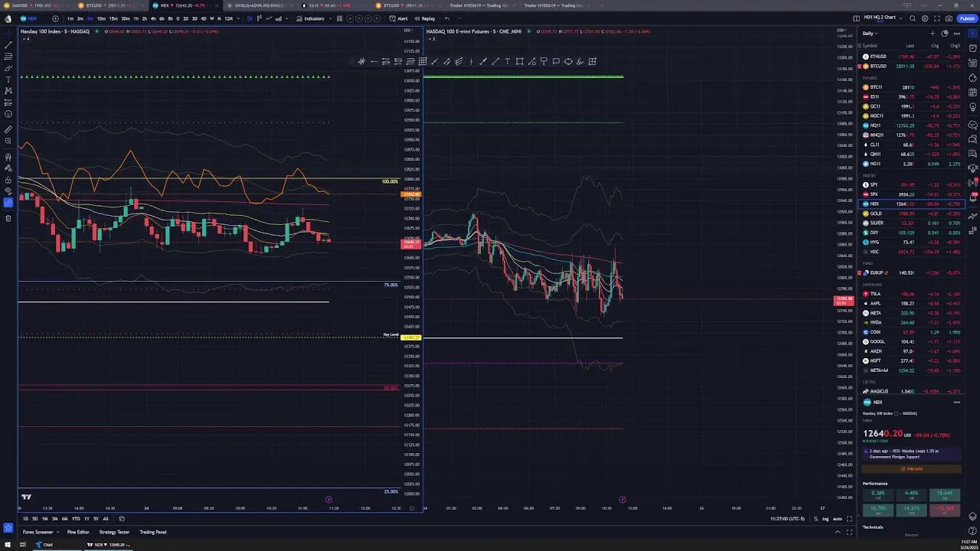Take a chart snapshot with camera icon
Viewport: 980px width, 551px height.
click(x=949, y=18)
